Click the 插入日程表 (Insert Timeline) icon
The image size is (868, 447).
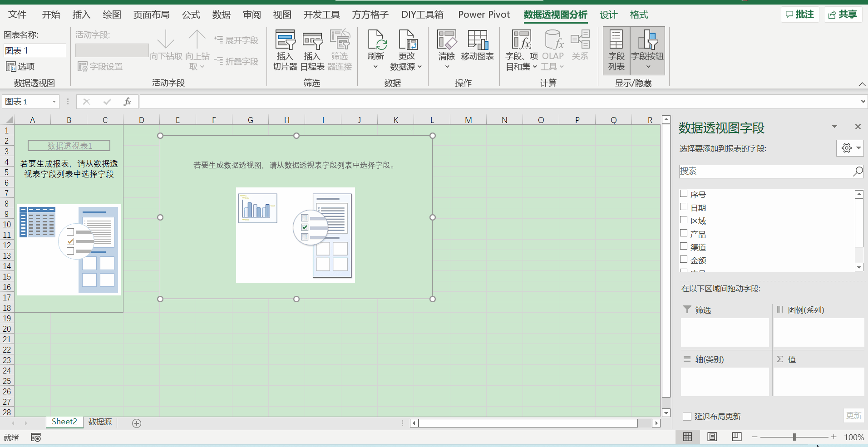312,40
